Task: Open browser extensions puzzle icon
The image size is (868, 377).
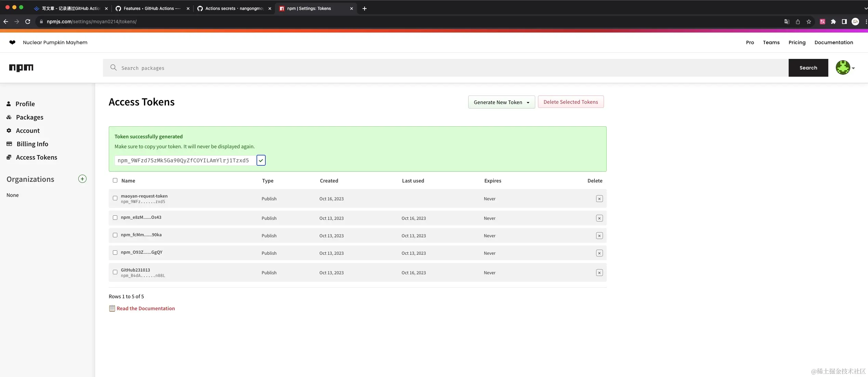Action: (x=833, y=22)
